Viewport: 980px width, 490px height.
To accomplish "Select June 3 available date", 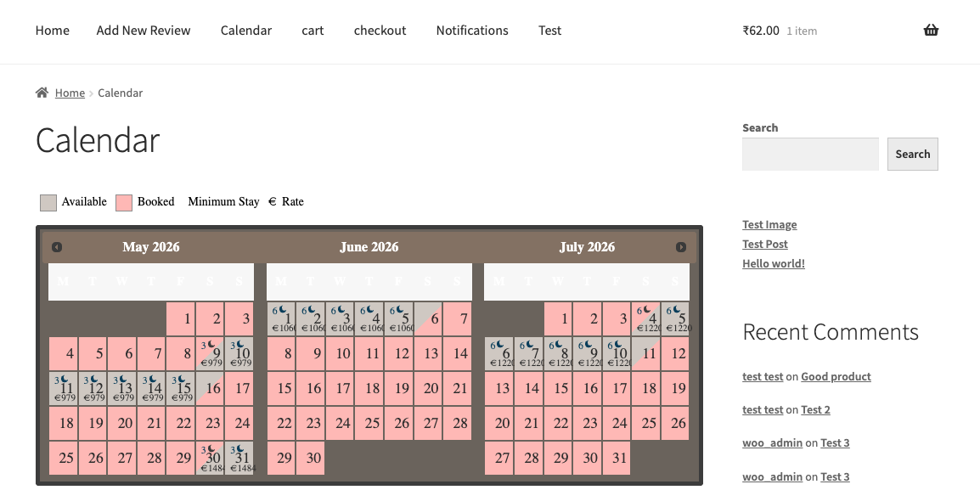I will pos(341,318).
